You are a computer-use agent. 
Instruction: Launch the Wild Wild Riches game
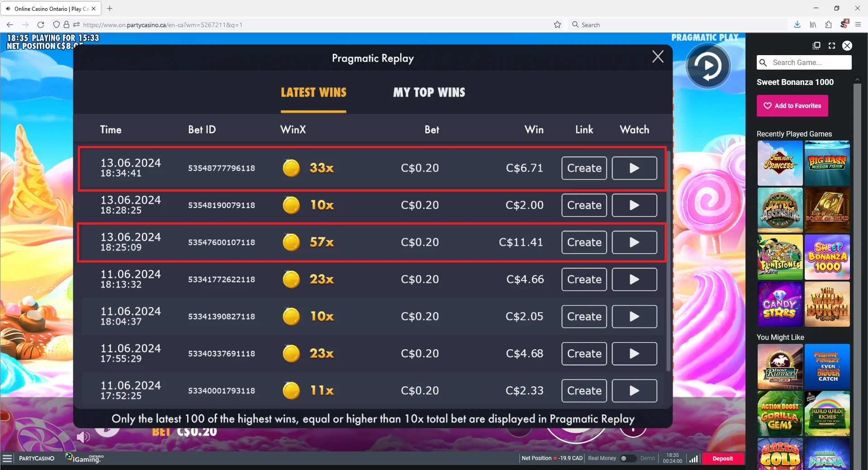tap(827, 414)
